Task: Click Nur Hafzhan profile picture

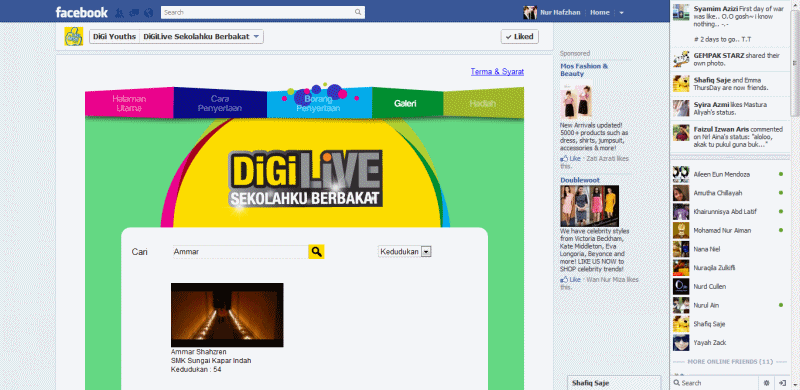Action: pyautogui.click(x=530, y=12)
